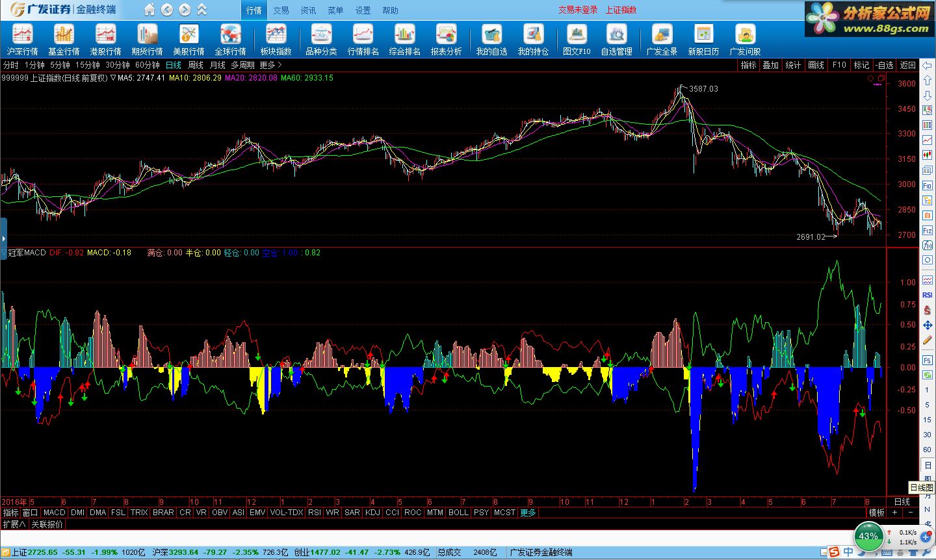Open 广发问股 stock Q&A icon
This screenshot has width=936, height=560.
pyautogui.click(x=745, y=40)
